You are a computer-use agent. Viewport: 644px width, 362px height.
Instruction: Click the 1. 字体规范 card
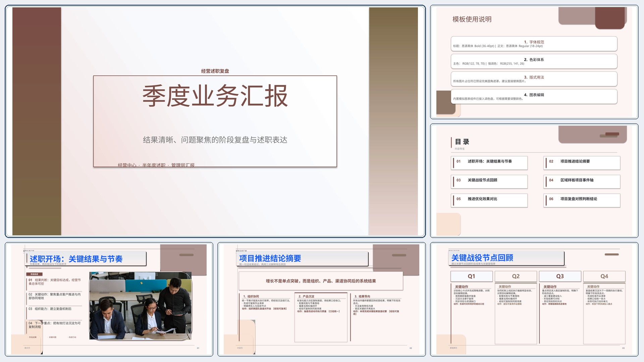(534, 44)
